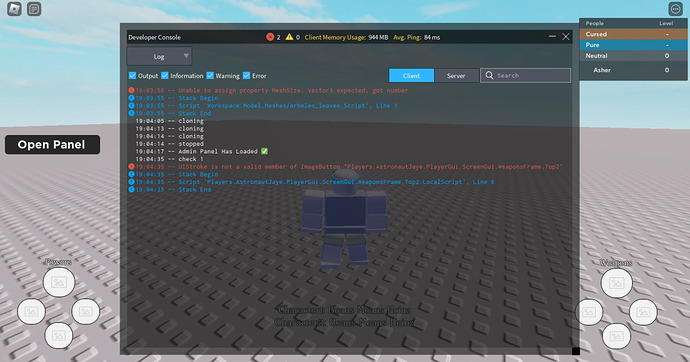Click the Open Panel button
This screenshot has height=362, width=690.
[52, 145]
